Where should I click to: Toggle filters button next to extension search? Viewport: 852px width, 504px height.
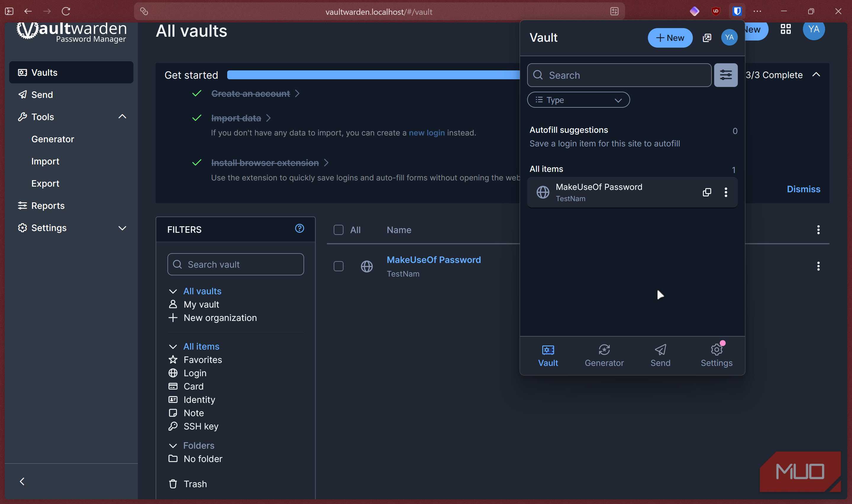pyautogui.click(x=726, y=75)
